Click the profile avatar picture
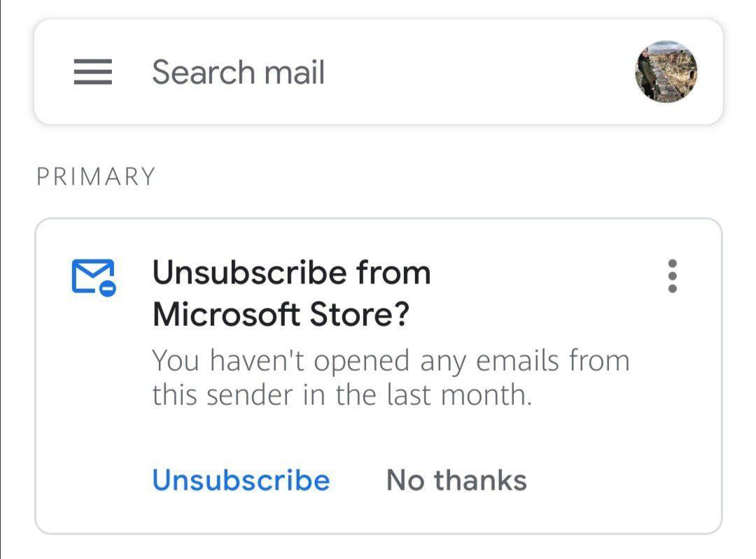The width and height of the screenshot is (756, 559). pos(666,72)
